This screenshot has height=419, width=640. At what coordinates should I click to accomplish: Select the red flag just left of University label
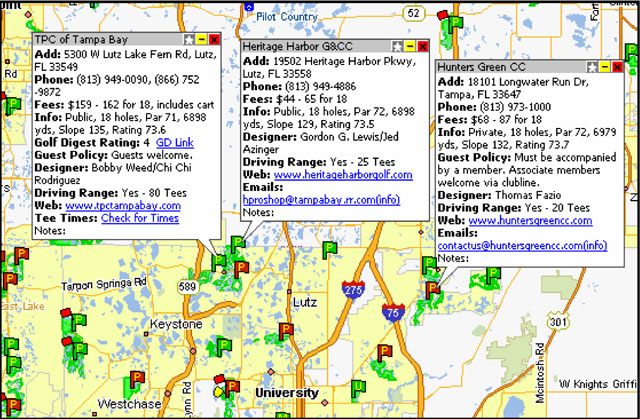pyautogui.click(x=232, y=388)
